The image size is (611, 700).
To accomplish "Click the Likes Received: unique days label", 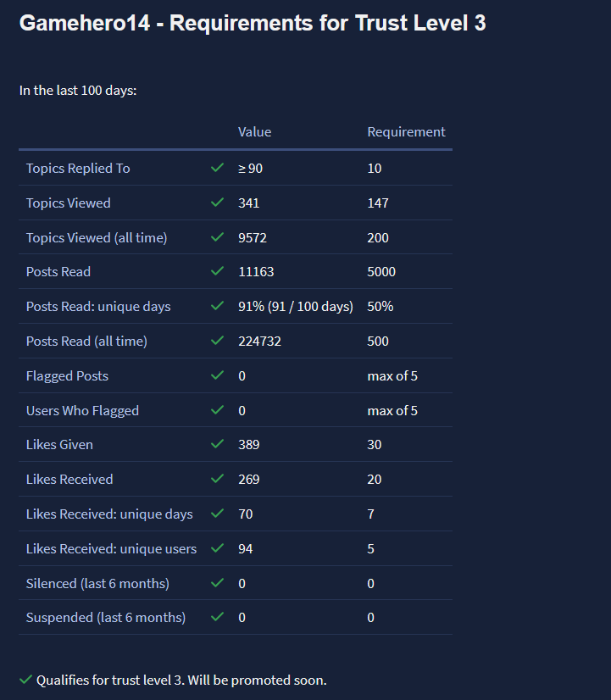I will [109, 514].
